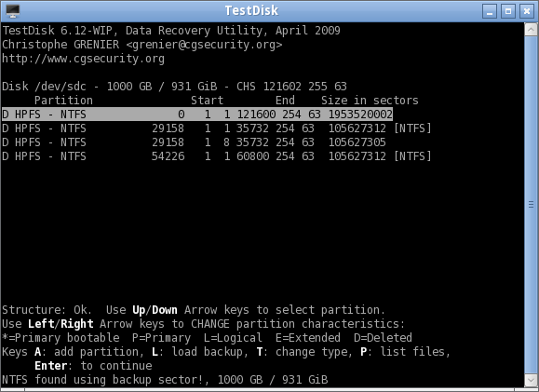The image size is (539, 392).
Task: Minimize the TestDisk window
Action: 490,11
